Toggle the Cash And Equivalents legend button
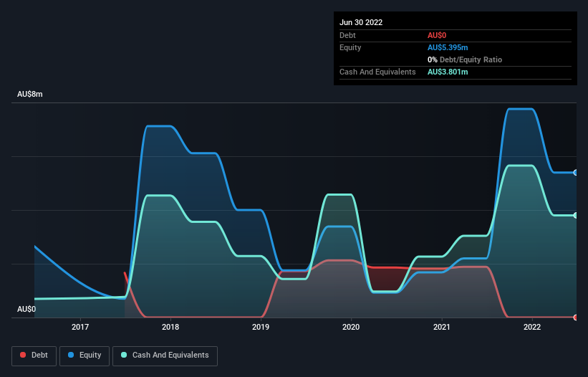Viewport: 588px width, 377px height. pyautogui.click(x=165, y=355)
